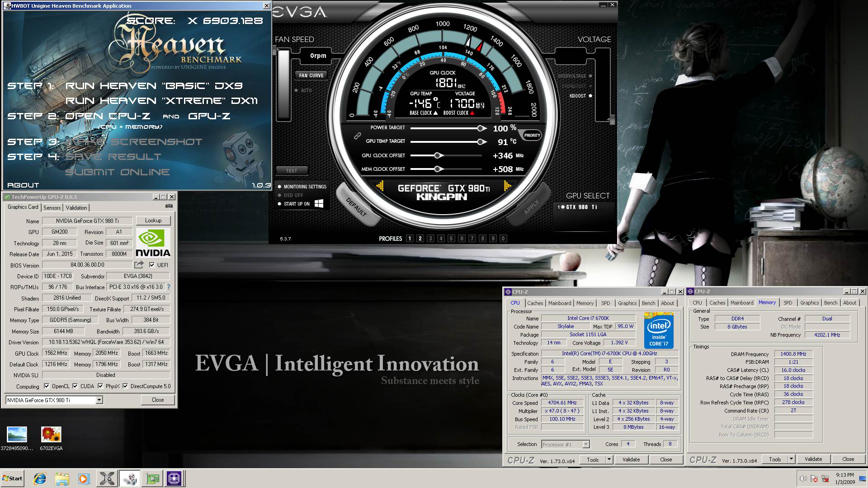Open Internet Explorer from the taskbar
Screen dimensions: 868x488
[40, 479]
